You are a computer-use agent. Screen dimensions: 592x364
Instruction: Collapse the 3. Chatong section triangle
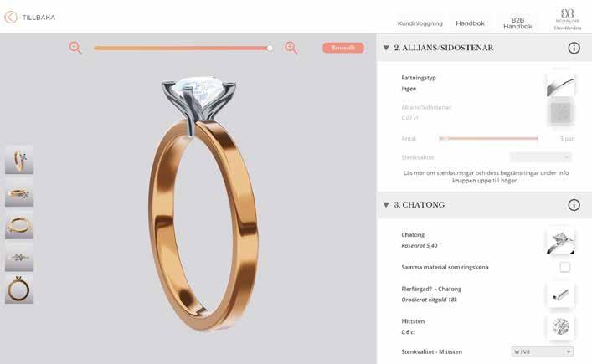(x=386, y=205)
